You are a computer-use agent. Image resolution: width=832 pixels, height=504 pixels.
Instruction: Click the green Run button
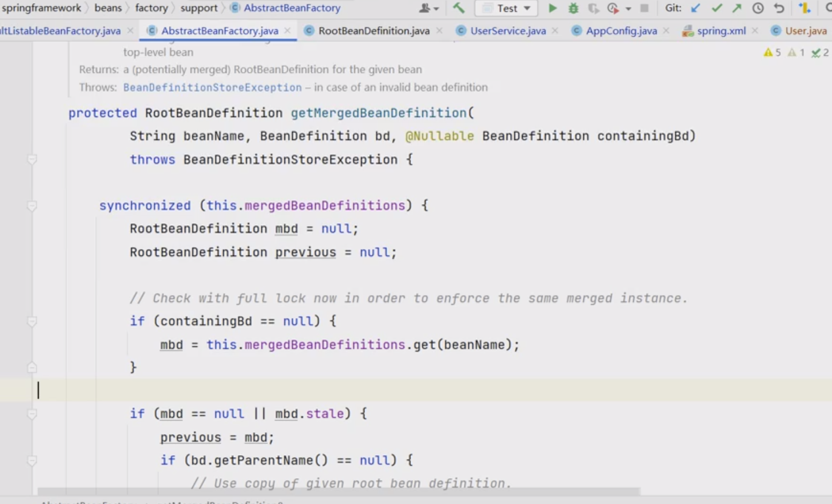pyautogui.click(x=552, y=8)
